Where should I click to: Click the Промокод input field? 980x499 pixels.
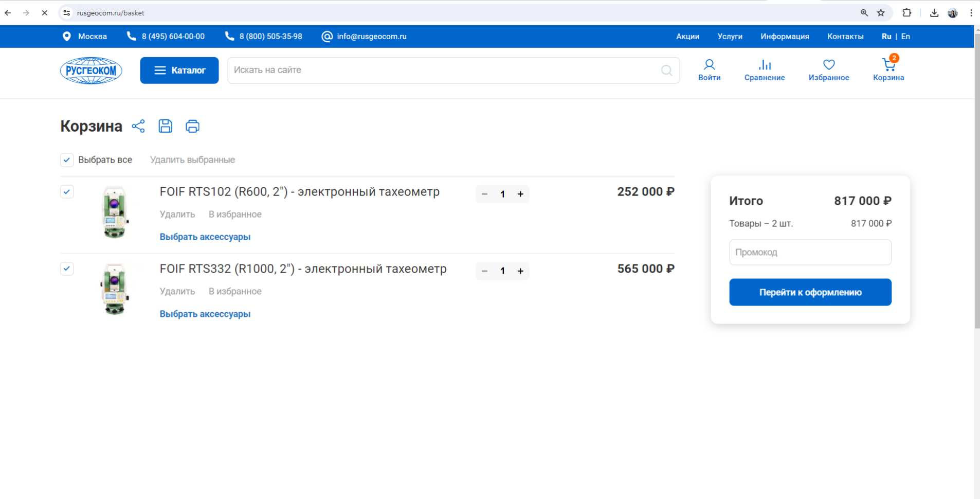tap(810, 253)
